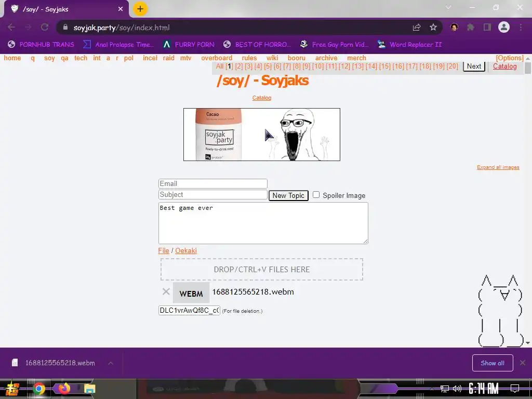
Task: Open the pol board link
Action: [x=129, y=58]
